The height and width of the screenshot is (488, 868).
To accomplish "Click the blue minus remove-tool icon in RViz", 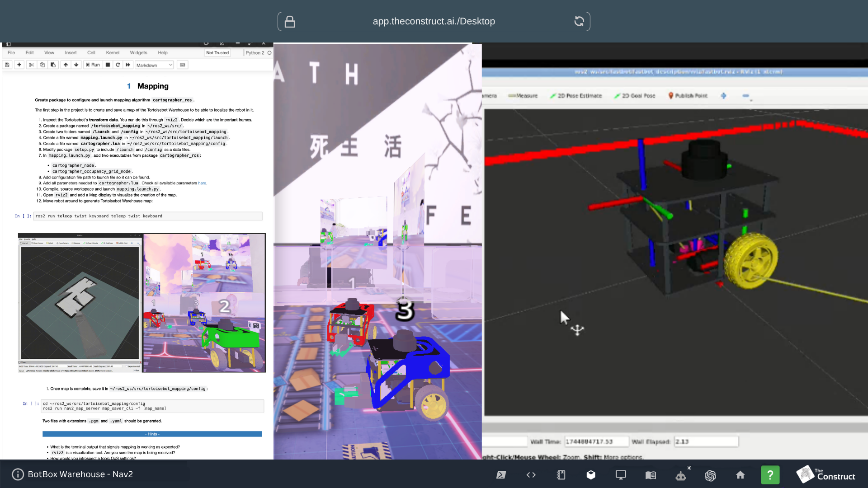I will [x=746, y=96].
